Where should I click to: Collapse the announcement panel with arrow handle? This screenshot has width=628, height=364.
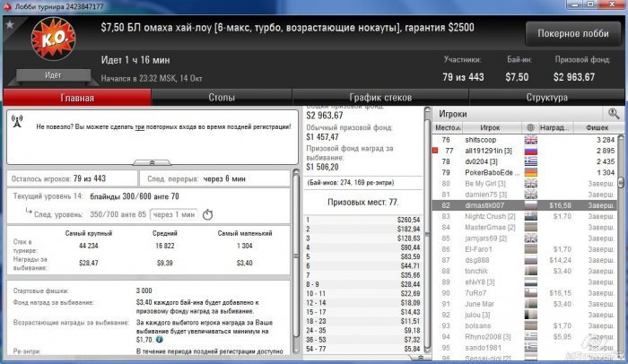click(x=152, y=162)
